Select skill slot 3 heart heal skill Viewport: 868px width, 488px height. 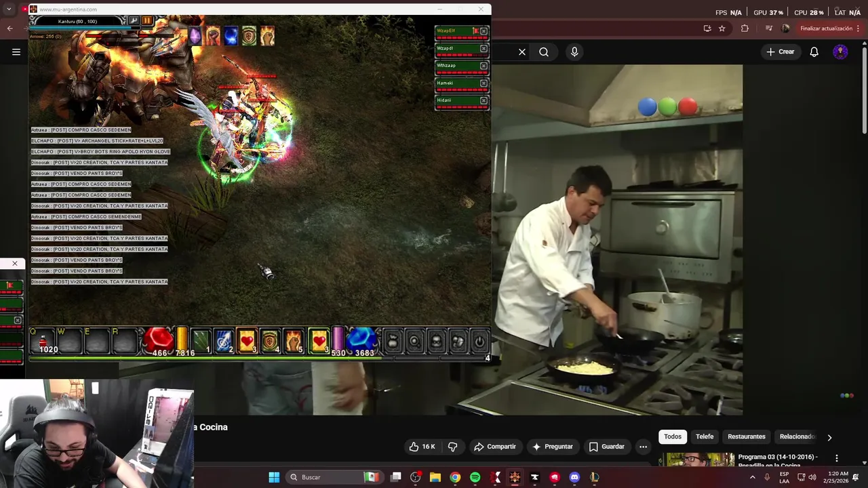[247, 341]
